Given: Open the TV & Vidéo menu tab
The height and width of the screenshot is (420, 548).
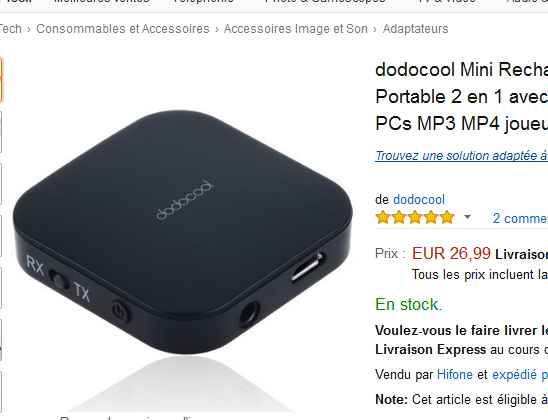Looking at the screenshot, I should (446, 2).
